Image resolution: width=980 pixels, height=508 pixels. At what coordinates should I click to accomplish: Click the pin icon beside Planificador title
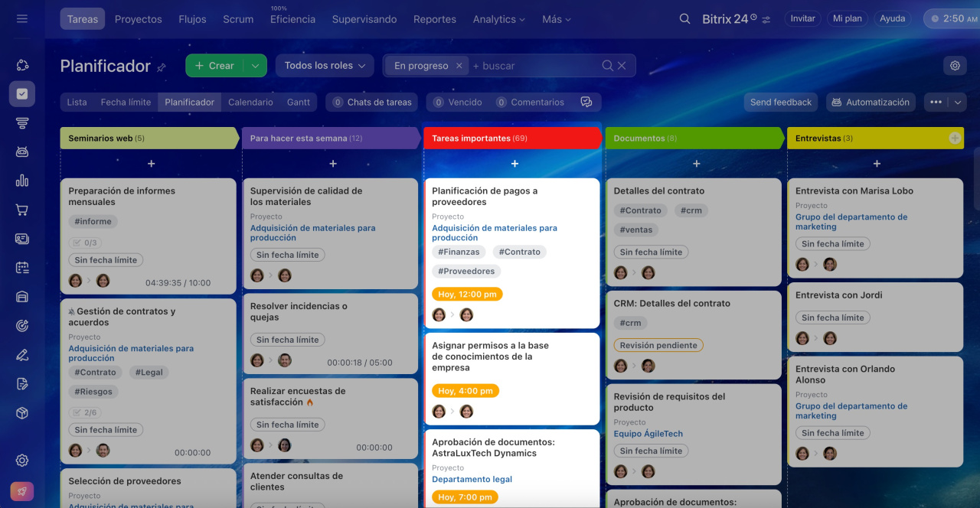(x=162, y=67)
